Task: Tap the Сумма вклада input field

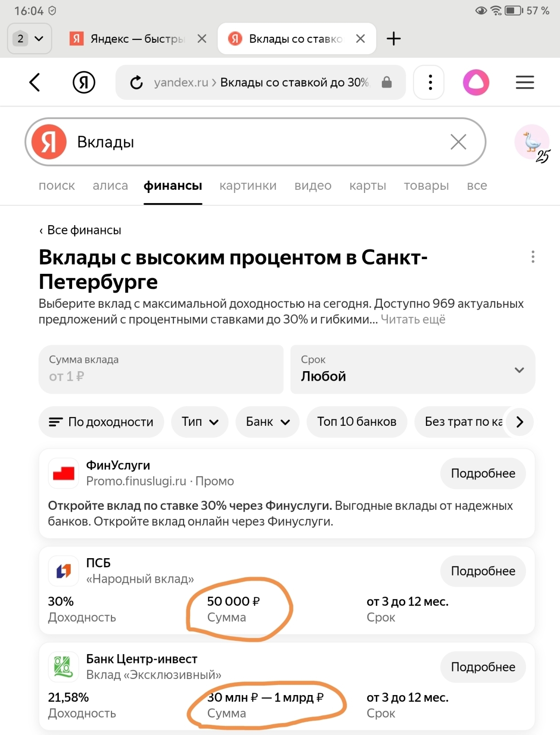Action: [161, 370]
